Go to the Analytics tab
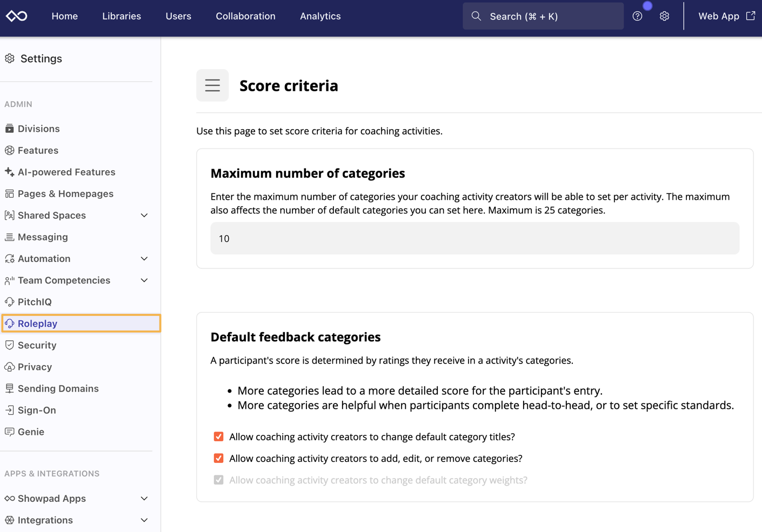The width and height of the screenshot is (762, 532). pyautogui.click(x=320, y=16)
